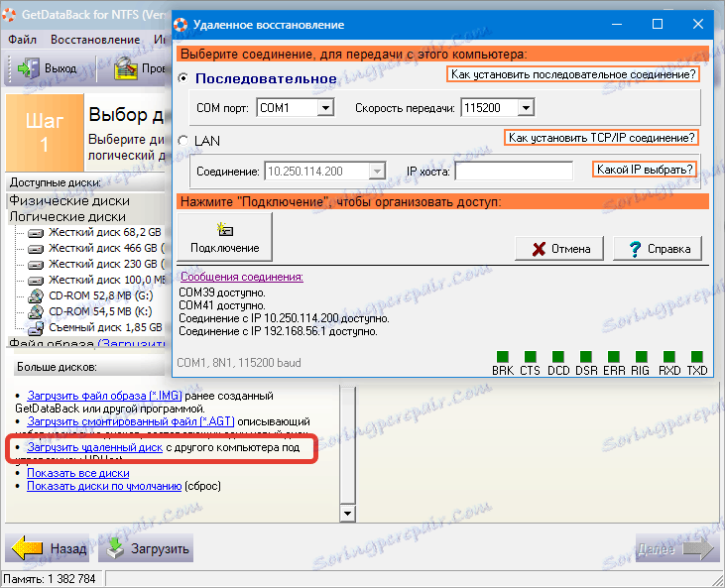The width and height of the screenshot is (725, 588).
Task: Click the TXD status indicator
Action: point(697,356)
